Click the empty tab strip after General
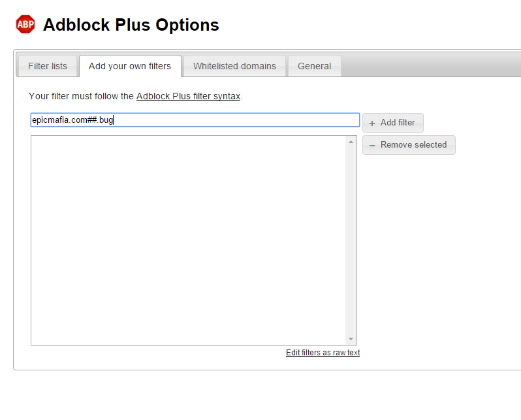 tap(432, 65)
